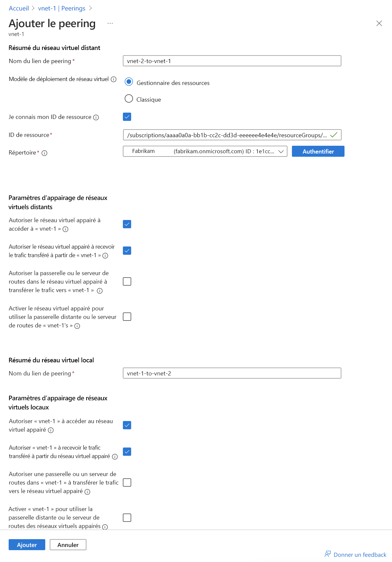Uncheck 'Autoriser vnet-1 à accéder au réseau virtuel appairé'
Viewport: 392px width, 562px height.
[x=127, y=425]
